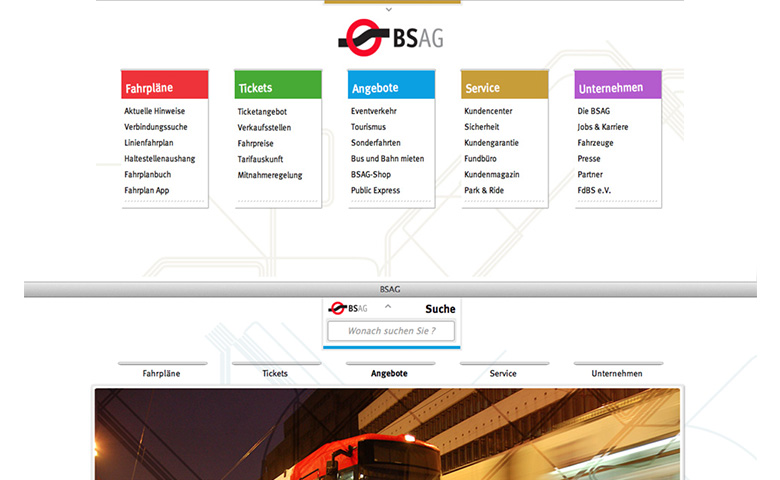Open FdBS e.V. link
Viewport: 780px width, 480px height.
point(594,191)
